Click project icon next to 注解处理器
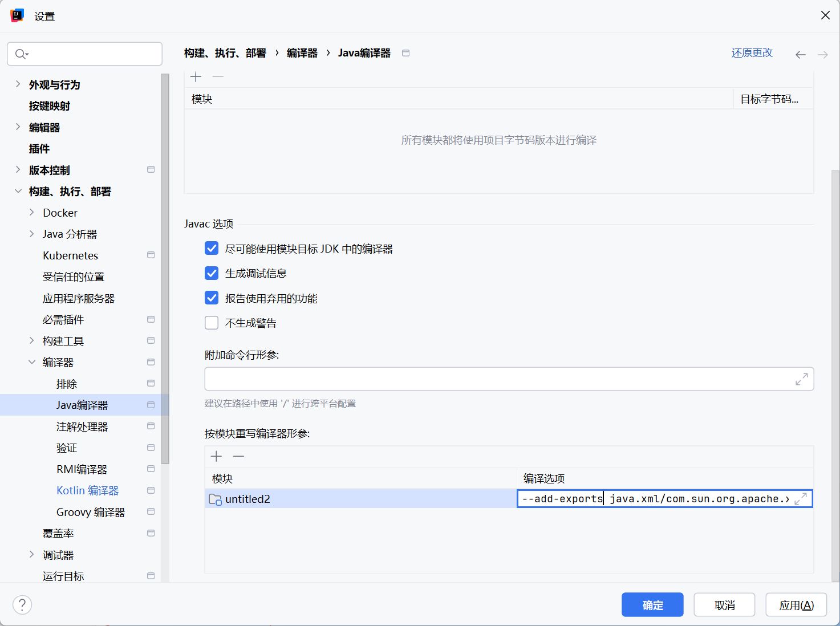 [151, 426]
